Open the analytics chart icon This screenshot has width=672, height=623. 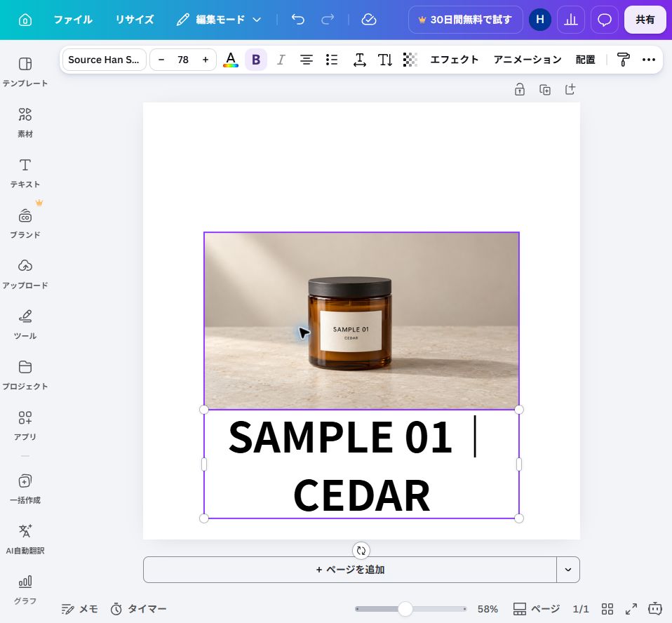571,20
